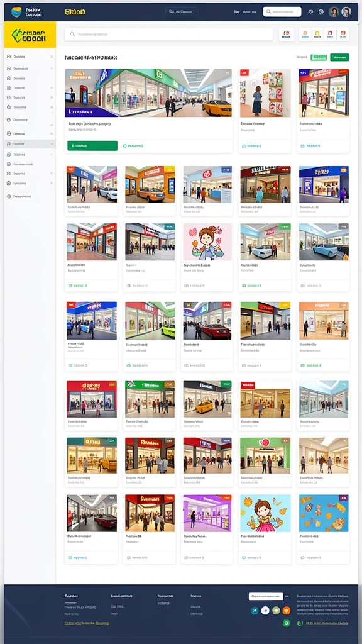Click the dark green button at top right of listing
This screenshot has height=644, width=362.
click(339, 57)
